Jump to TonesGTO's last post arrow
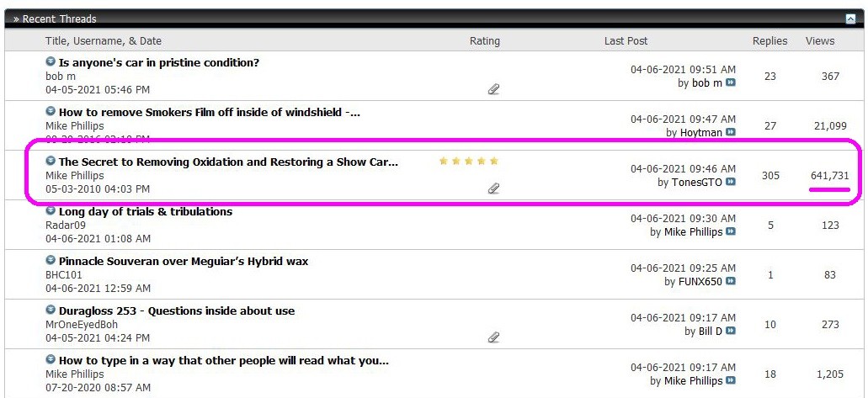 pyautogui.click(x=731, y=182)
